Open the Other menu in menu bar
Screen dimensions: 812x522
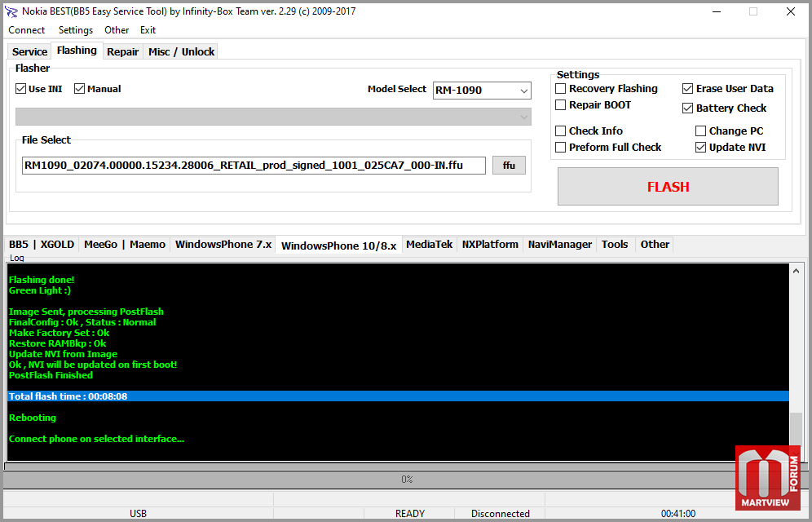point(117,30)
